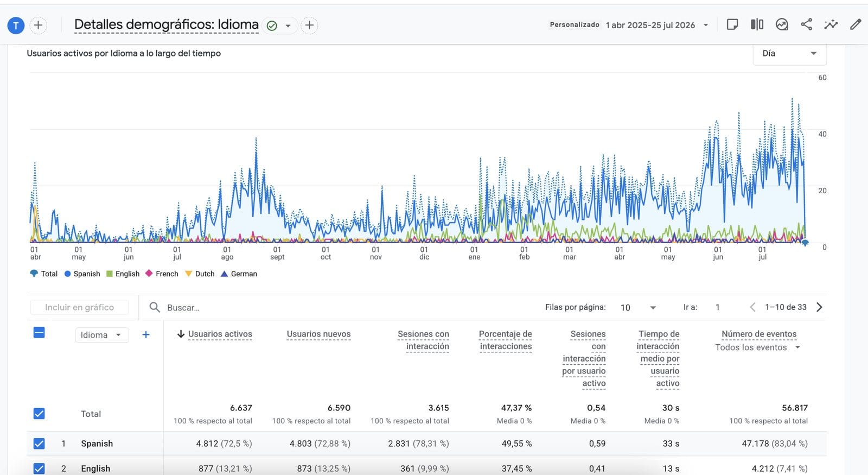Click the Spanish row label

pos(97,444)
